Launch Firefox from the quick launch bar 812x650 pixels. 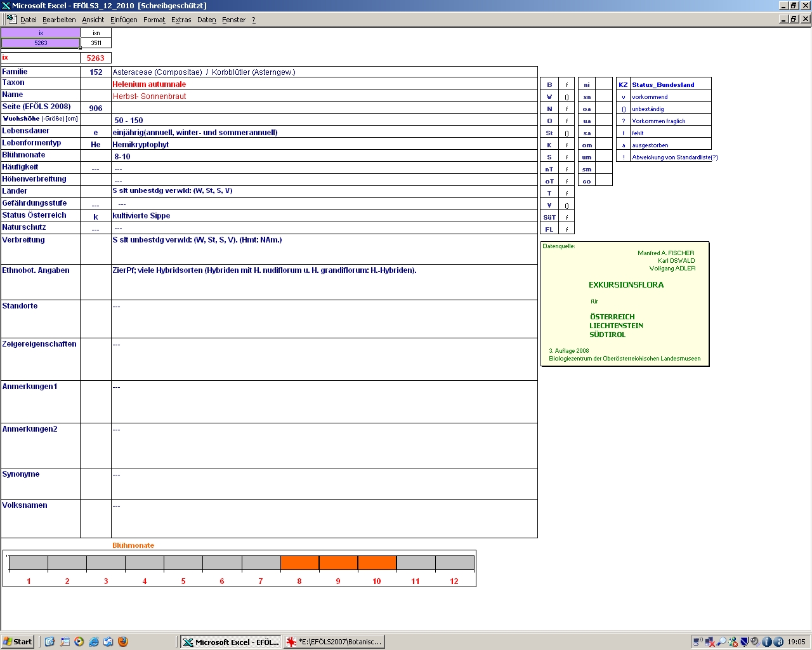[123, 642]
